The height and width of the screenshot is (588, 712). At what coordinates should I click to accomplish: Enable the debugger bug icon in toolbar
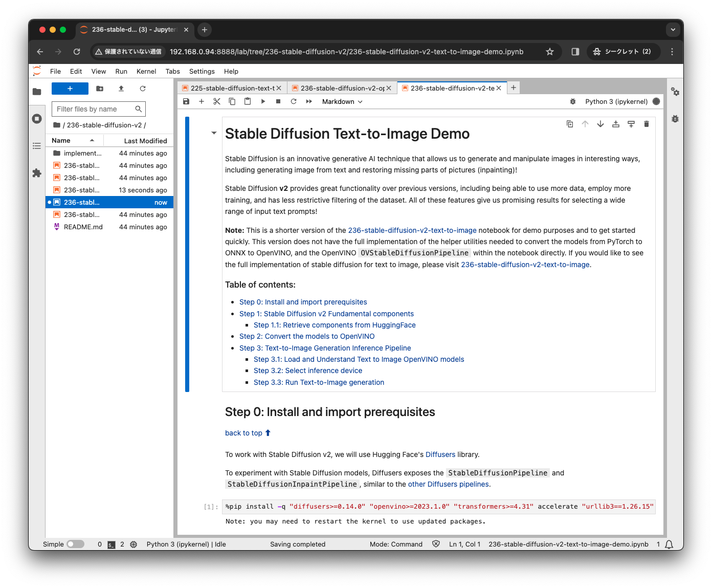[573, 101]
